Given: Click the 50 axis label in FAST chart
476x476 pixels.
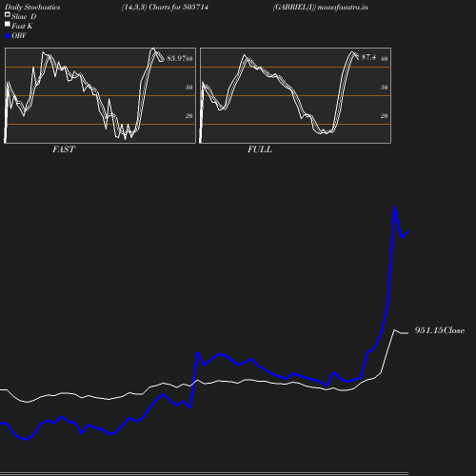Looking at the screenshot, I should point(189,88).
